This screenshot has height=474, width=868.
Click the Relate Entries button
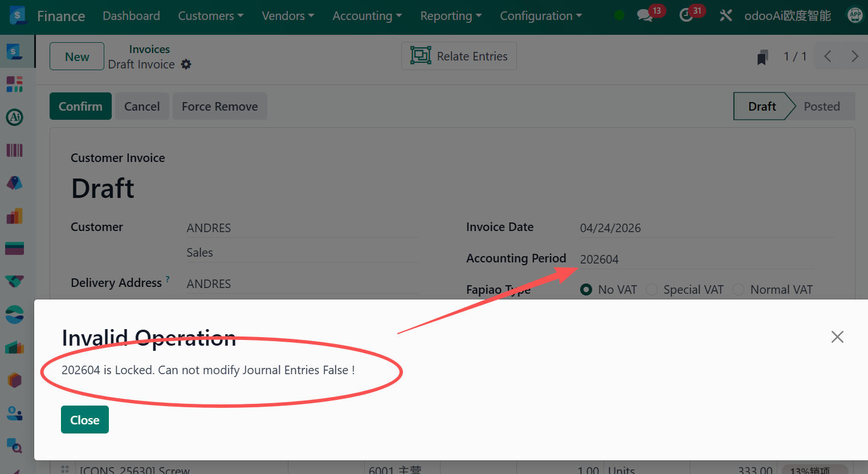459,56
